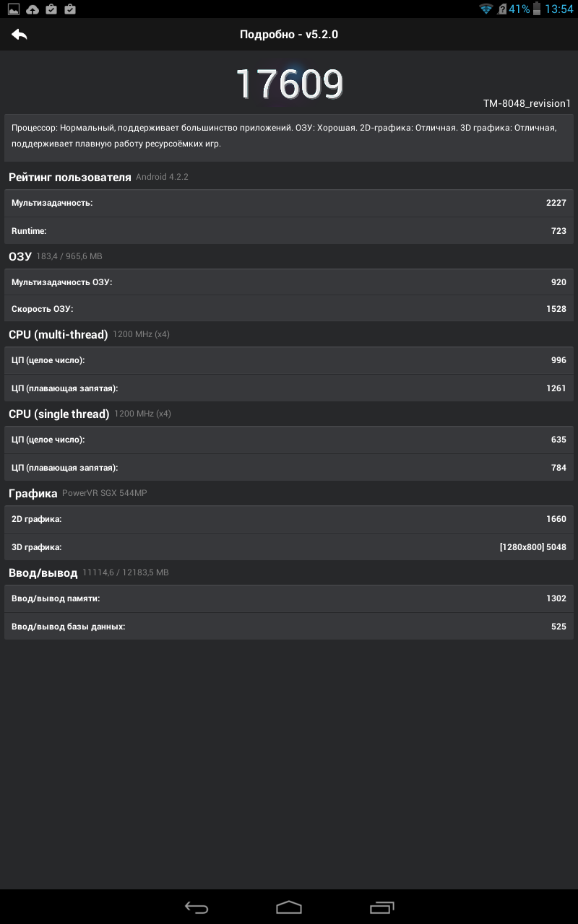Tap the SIM card status icon
This screenshot has width=578, height=924.
point(501,9)
